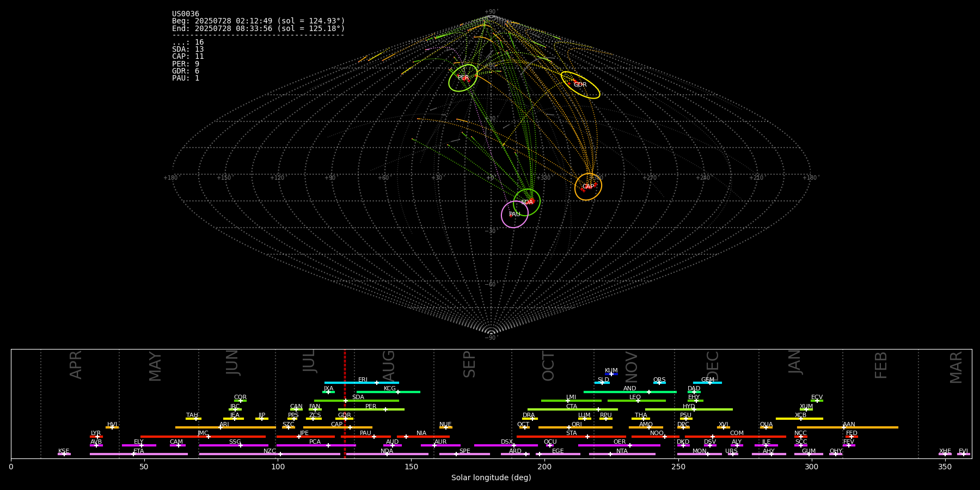The height and width of the screenshot is (490, 980).
Task: Click the magenta SSG bar in timeline
Action: [x=234, y=445]
